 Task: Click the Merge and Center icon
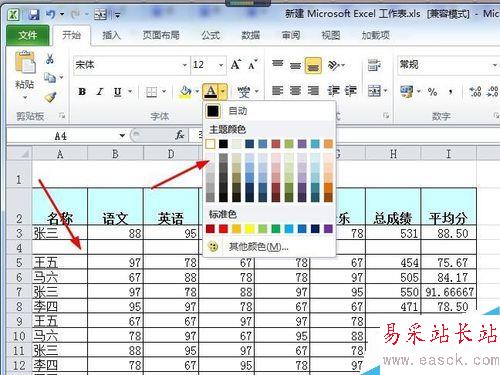coord(374,91)
